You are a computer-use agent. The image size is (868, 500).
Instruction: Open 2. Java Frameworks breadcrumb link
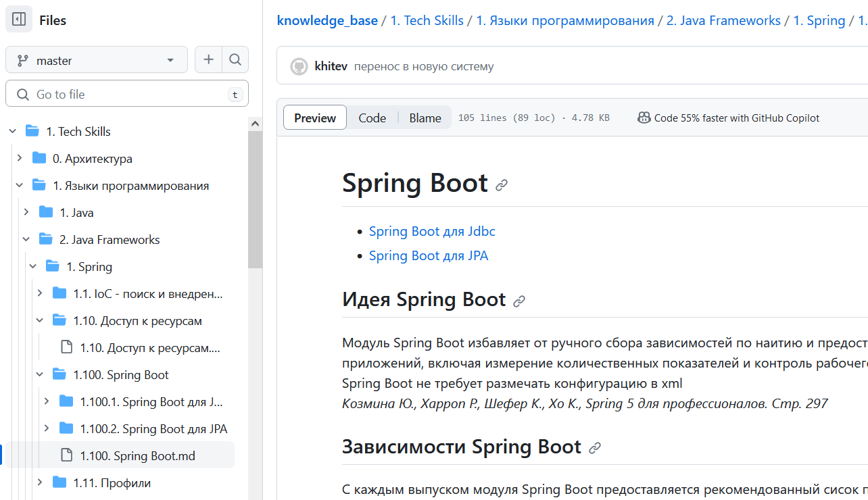[723, 20]
